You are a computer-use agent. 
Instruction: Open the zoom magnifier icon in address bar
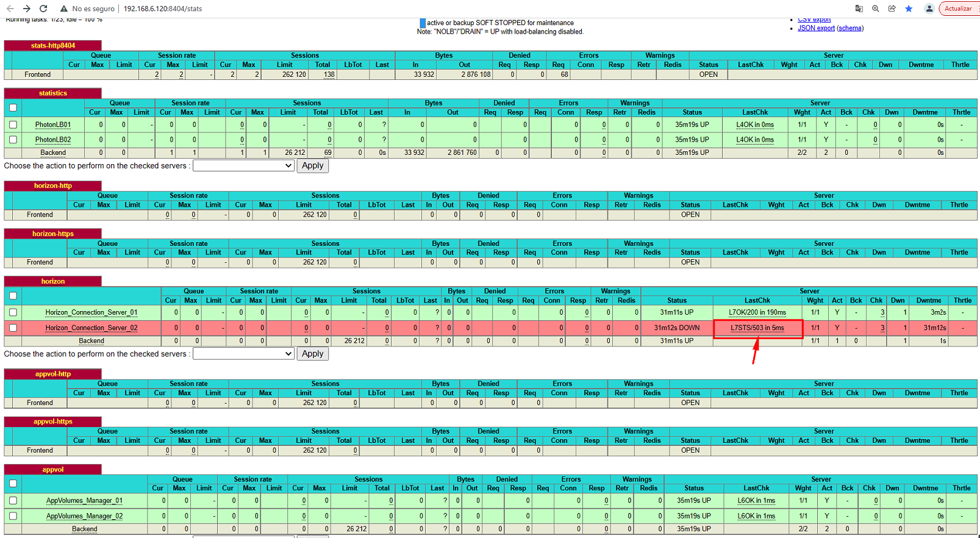pos(875,9)
